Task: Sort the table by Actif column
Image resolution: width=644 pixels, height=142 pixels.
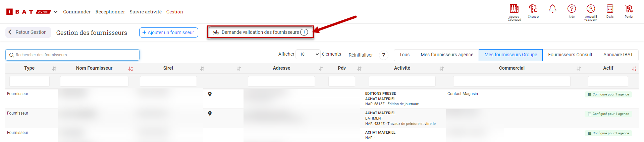Action: click(x=634, y=68)
